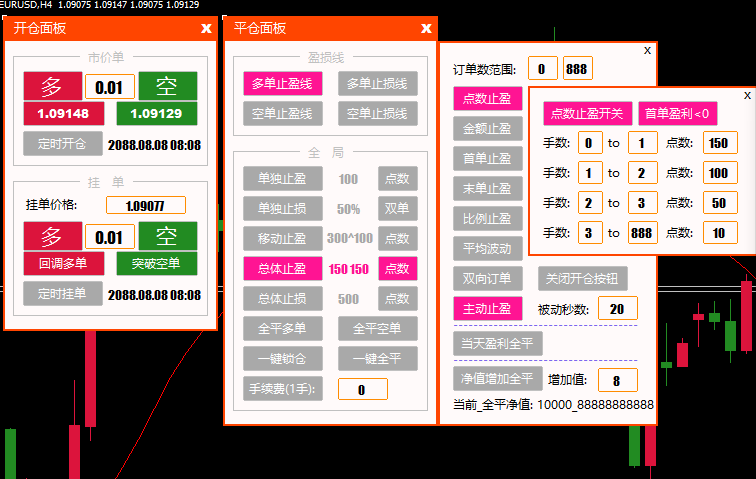Close the 平仓面板 panel
The image size is (756, 479).
pyautogui.click(x=426, y=28)
